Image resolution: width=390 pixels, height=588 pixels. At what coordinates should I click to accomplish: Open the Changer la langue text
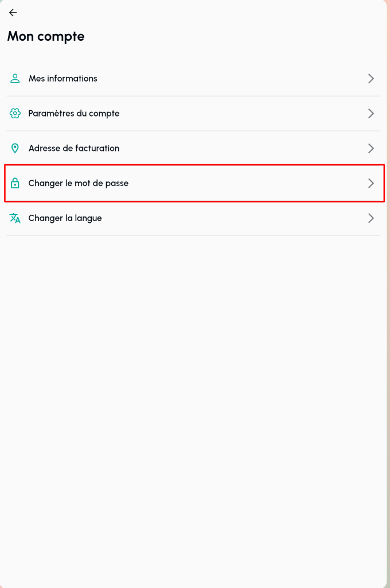(x=65, y=218)
